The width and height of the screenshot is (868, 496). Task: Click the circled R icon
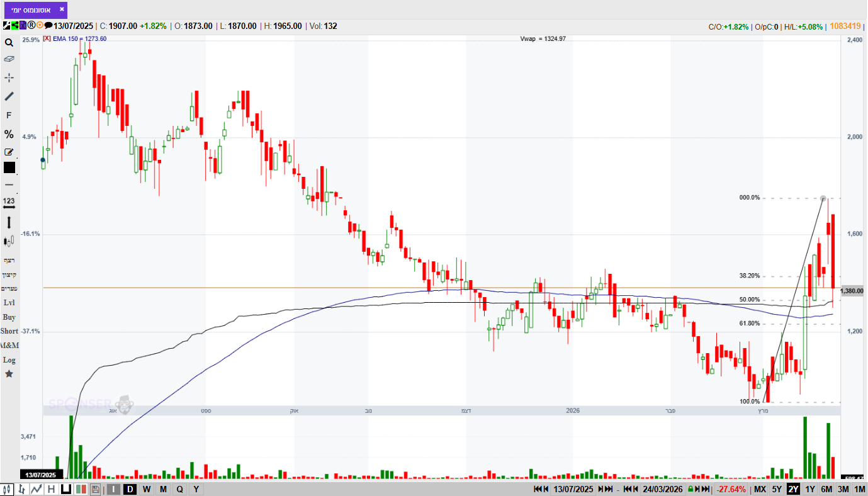31,26
